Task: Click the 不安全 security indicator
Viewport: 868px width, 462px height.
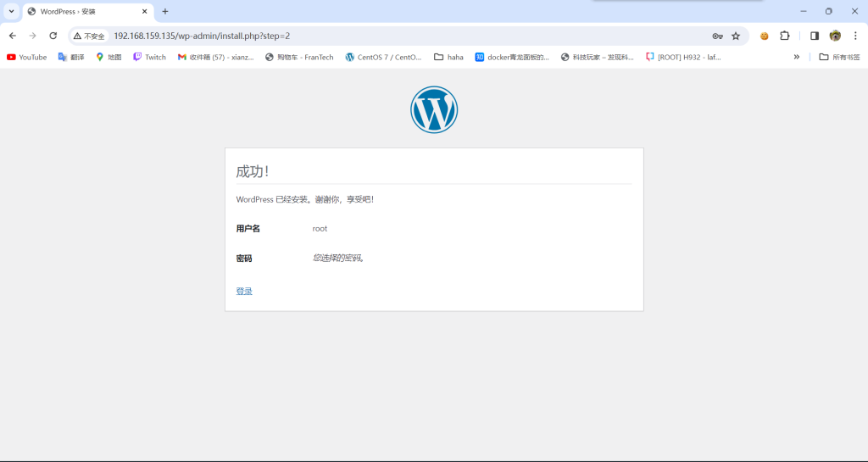Action: 89,36
